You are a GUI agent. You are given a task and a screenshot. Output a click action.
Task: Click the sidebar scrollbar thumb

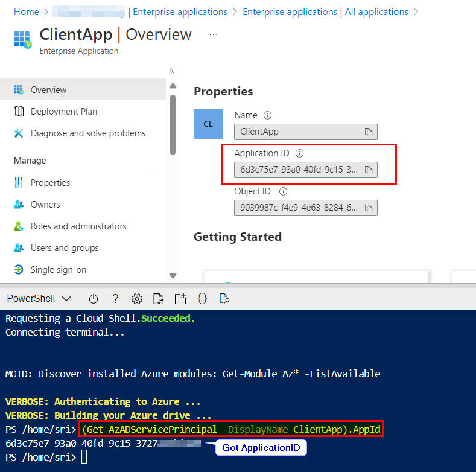point(173,125)
